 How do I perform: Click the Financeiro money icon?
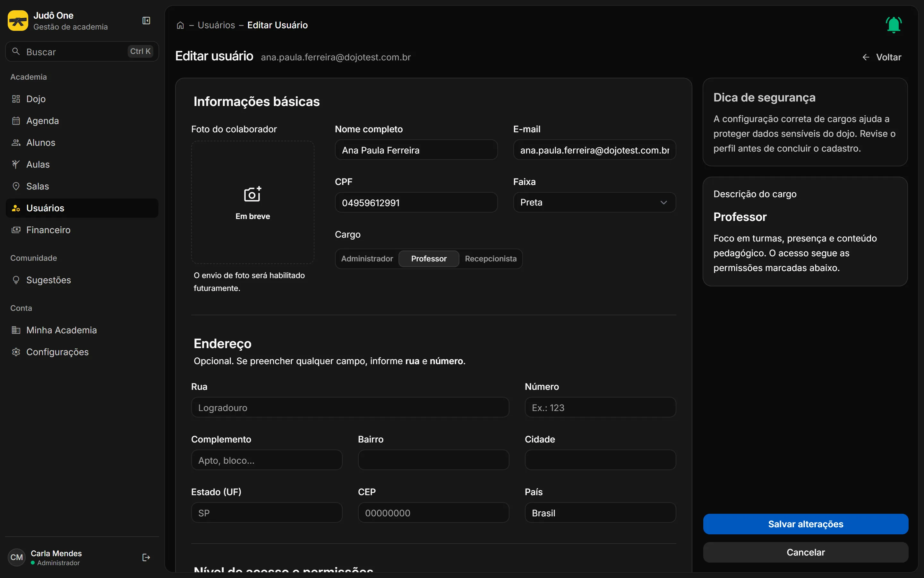(x=16, y=230)
